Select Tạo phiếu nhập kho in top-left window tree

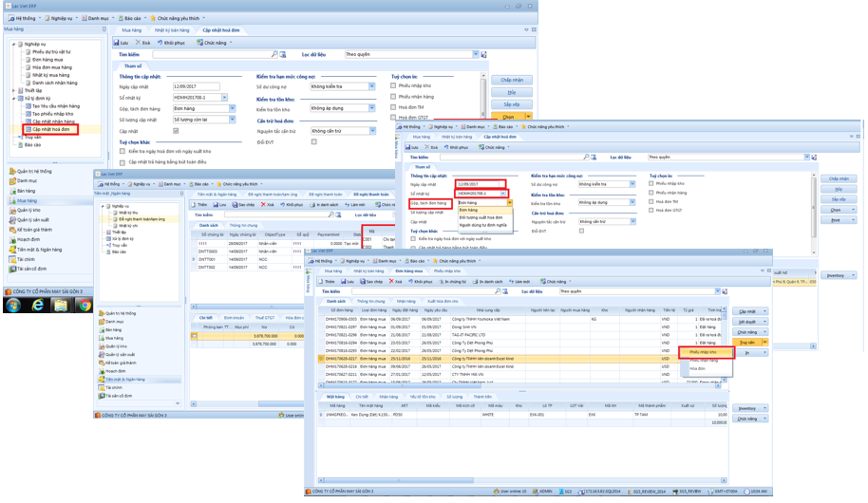[x=52, y=114]
